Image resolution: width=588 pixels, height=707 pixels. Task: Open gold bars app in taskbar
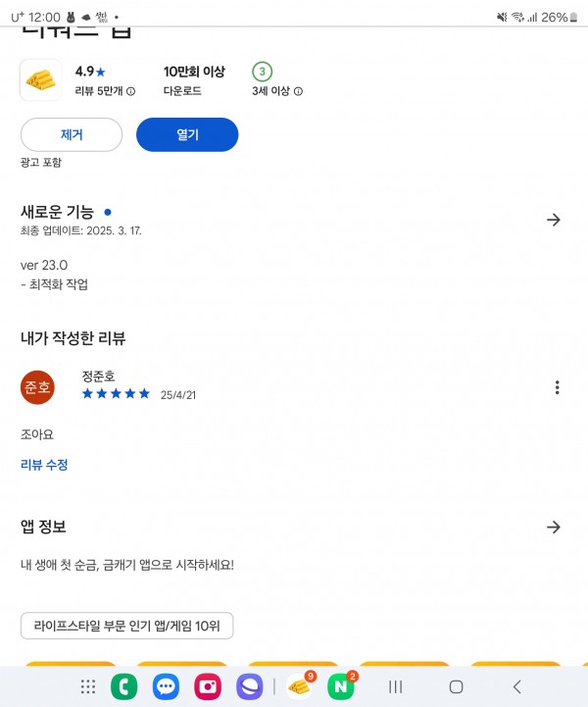[x=301, y=685]
